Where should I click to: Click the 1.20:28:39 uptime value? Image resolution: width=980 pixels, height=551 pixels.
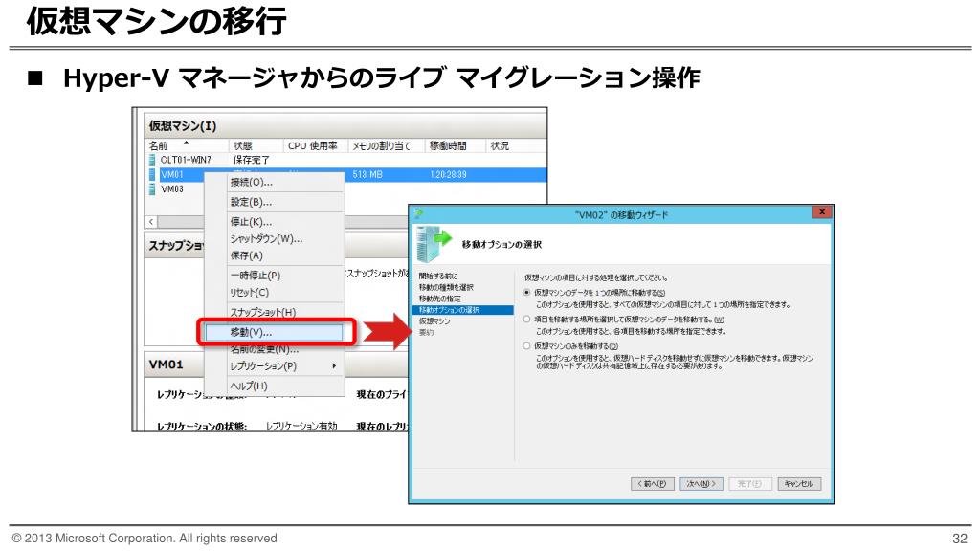(448, 174)
